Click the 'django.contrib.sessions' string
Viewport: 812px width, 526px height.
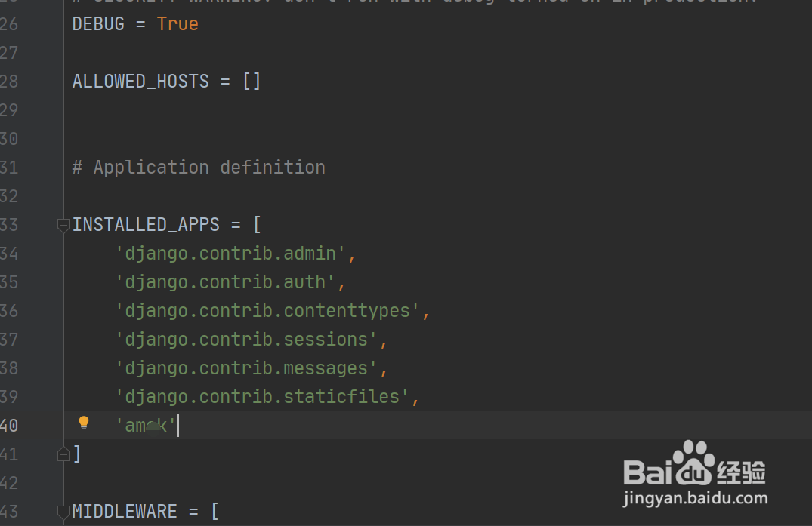click(246, 340)
